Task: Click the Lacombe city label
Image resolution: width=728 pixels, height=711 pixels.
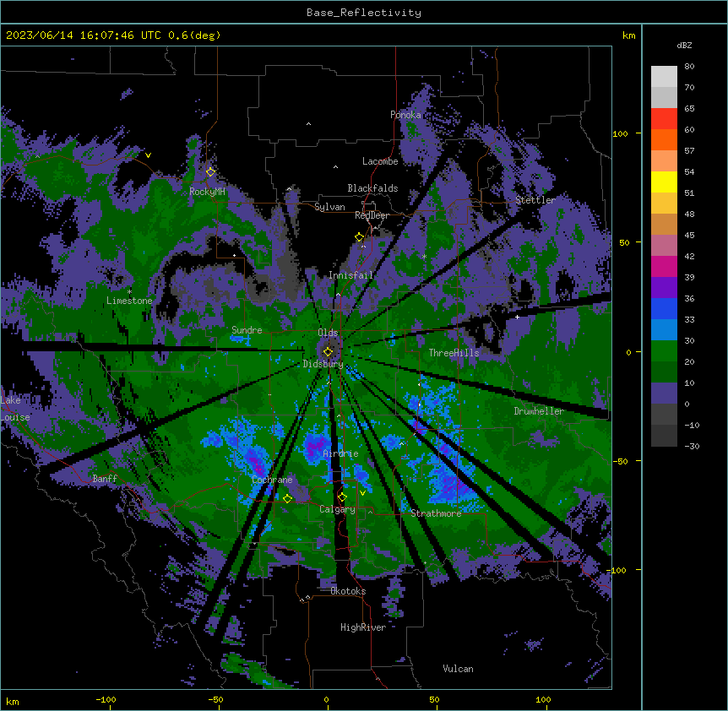Action: tap(380, 161)
